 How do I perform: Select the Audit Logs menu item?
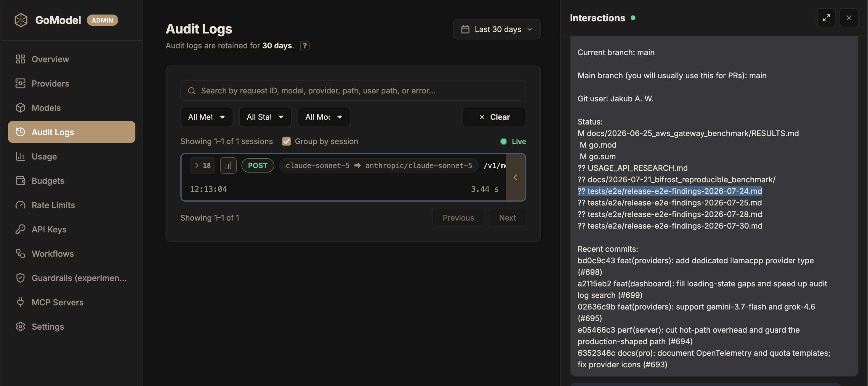point(71,132)
